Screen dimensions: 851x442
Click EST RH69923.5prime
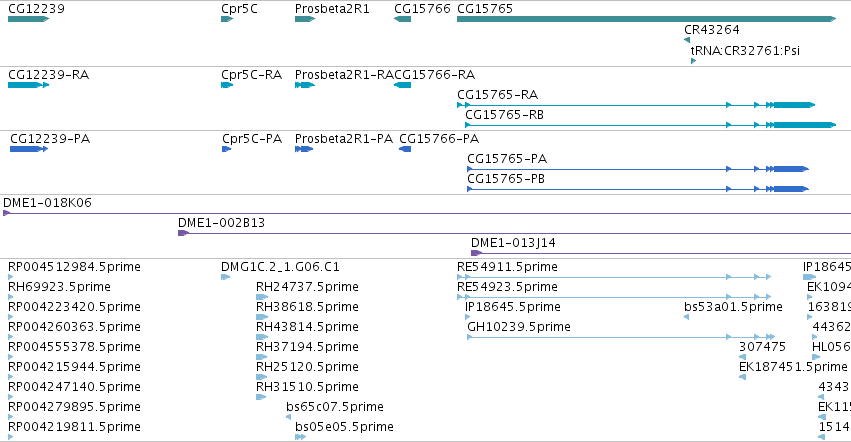tap(59, 287)
